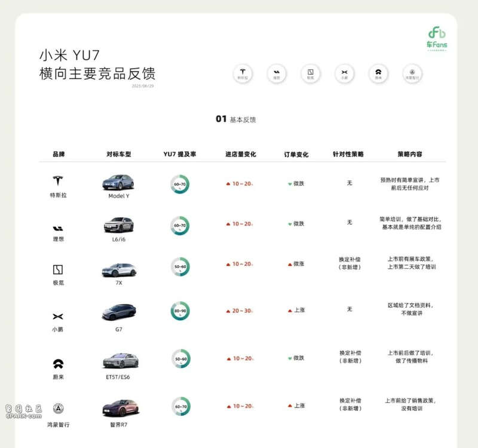This screenshot has width=478, height=448.
Task: Click the 10~20 store traffic value in the Model Y row
Action: 240,184
